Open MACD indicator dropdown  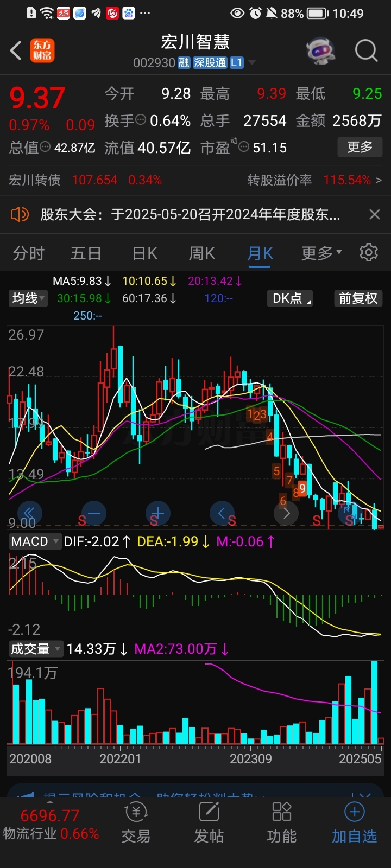pyautogui.click(x=35, y=541)
